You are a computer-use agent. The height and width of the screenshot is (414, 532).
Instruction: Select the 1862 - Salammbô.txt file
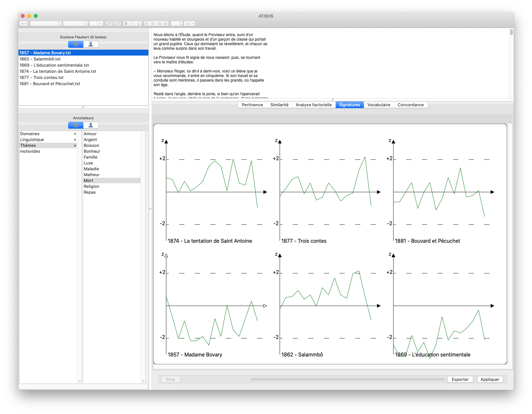point(40,59)
